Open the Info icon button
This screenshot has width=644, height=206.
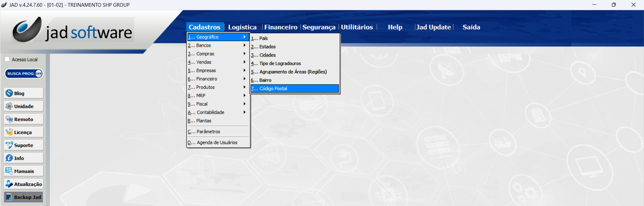[9, 158]
